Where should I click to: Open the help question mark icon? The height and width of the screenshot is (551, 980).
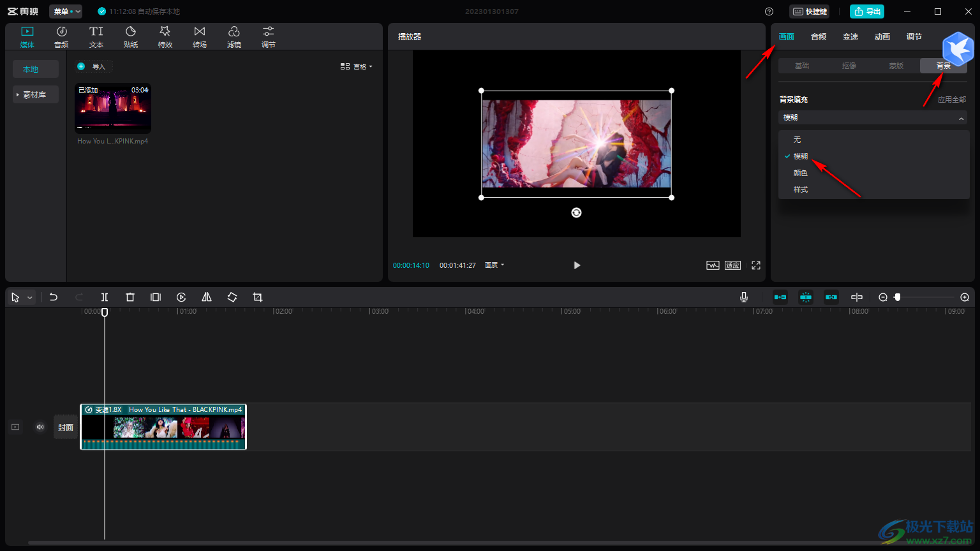coord(769,11)
